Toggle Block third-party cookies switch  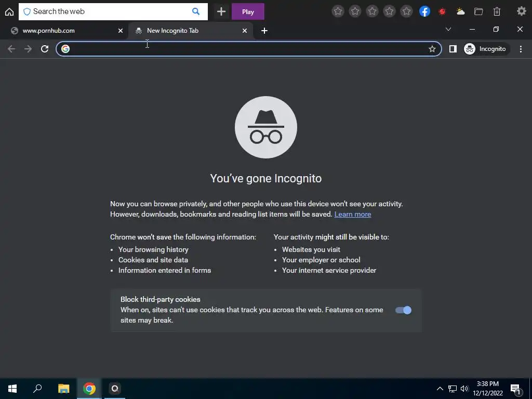403,310
